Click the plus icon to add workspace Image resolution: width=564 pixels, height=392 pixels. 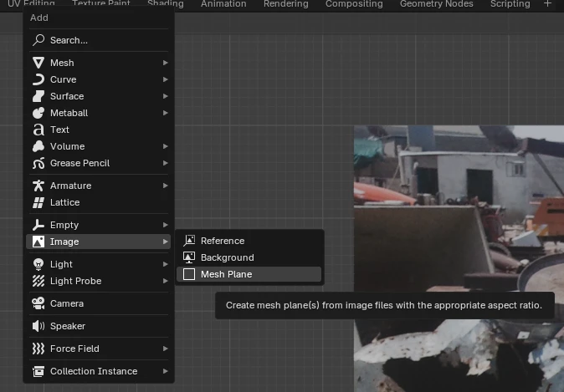tap(548, 4)
